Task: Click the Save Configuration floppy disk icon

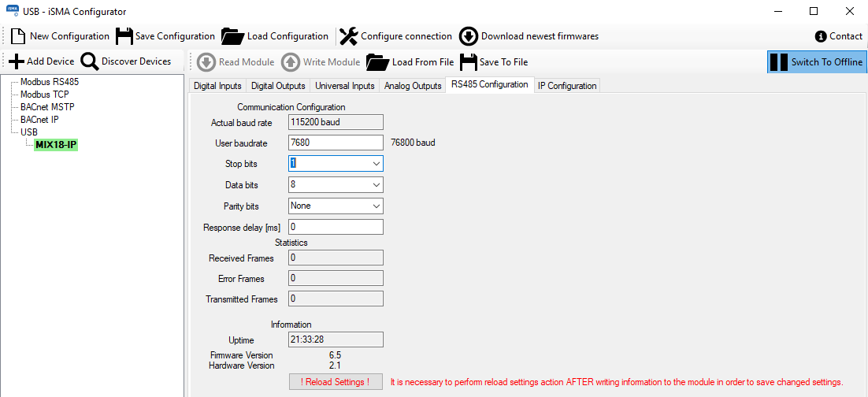Action: pos(124,36)
